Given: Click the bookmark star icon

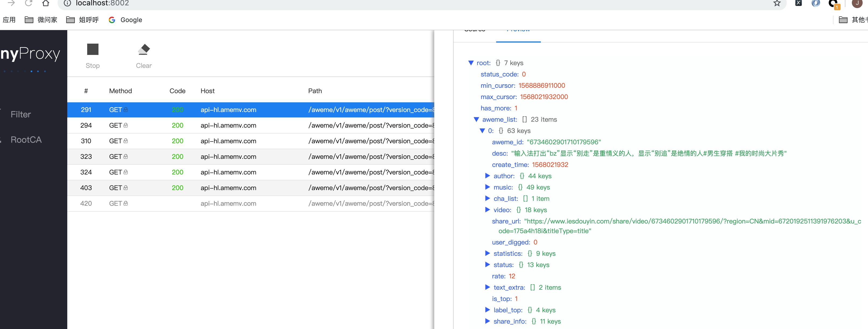Looking at the screenshot, I should coord(777,3).
